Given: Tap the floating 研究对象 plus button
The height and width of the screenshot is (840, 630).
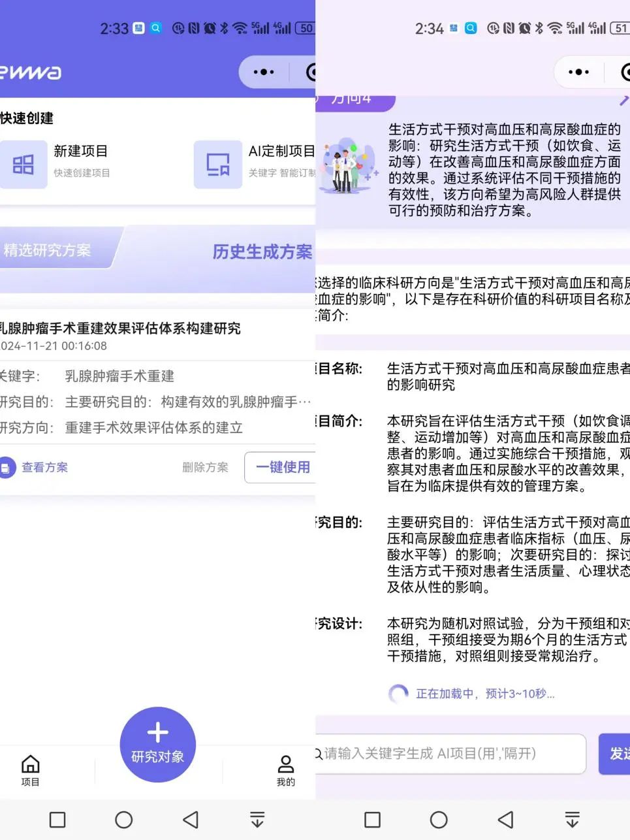Looking at the screenshot, I should (157, 743).
